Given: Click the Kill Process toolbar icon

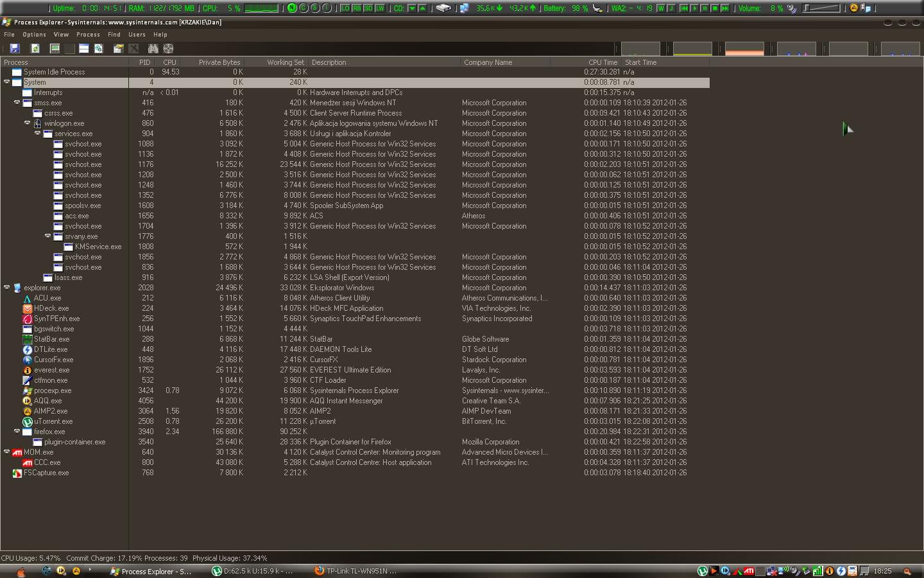Looking at the screenshot, I should (133, 49).
